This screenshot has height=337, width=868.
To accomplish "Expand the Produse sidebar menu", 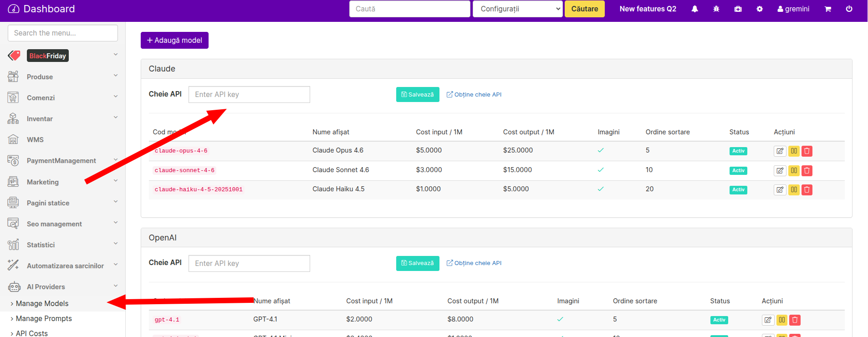I will 62,77.
